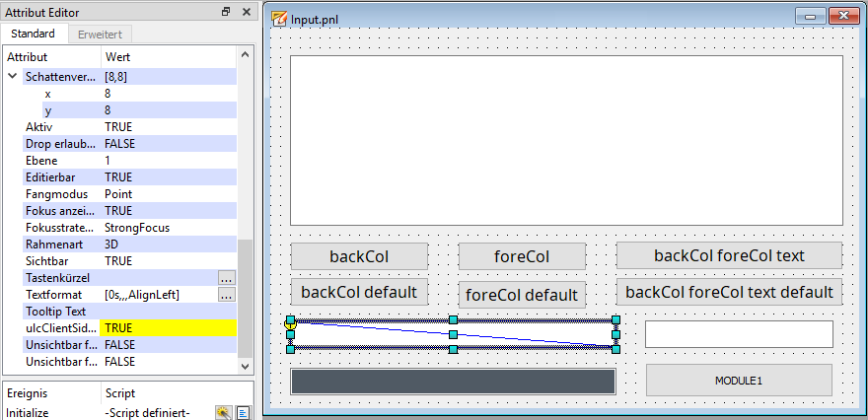Click the Textformat value [0s,,,AlignLeft]
Image resolution: width=868 pixels, height=420 pixels.
[142, 295]
